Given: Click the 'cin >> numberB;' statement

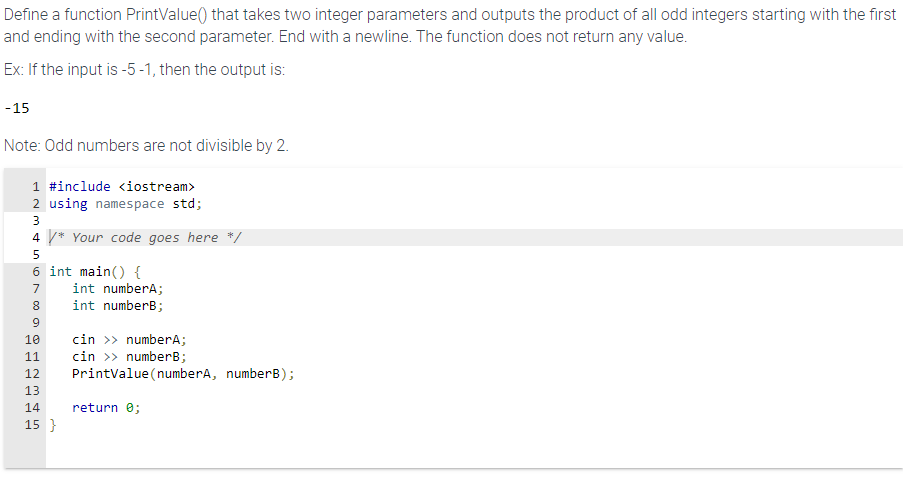Looking at the screenshot, I should coord(130,357).
